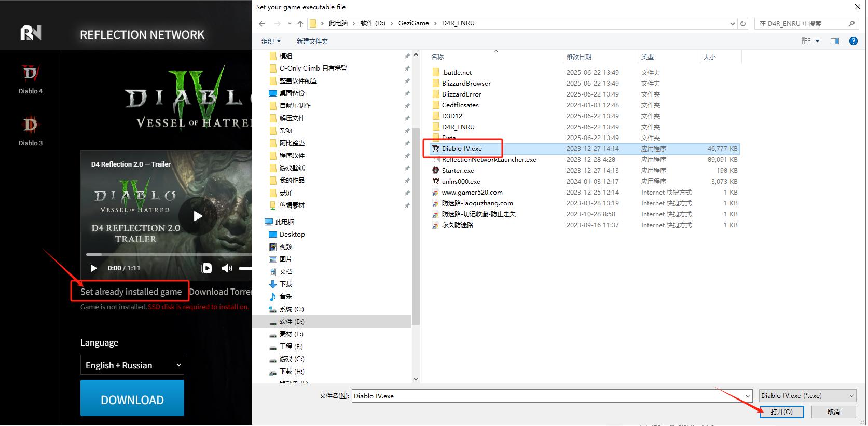The height and width of the screenshot is (426, 868).
Task: Click the small play button in video controls
Action: coord(93,268)
